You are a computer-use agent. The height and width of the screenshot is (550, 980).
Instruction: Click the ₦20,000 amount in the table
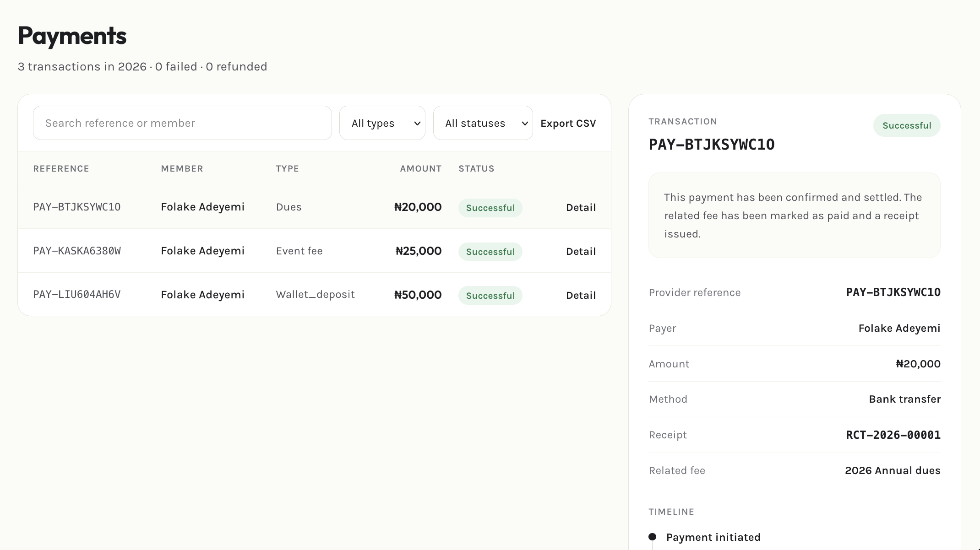(418, 207)
